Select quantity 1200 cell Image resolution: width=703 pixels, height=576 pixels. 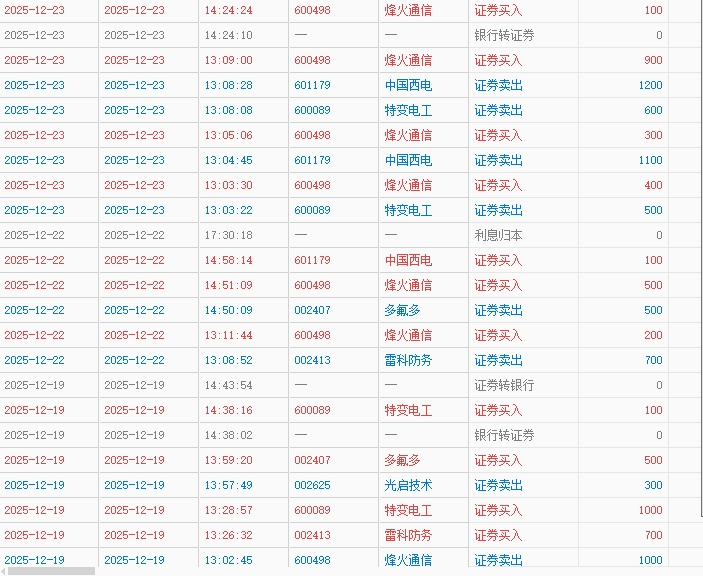(x=651, y=85)
